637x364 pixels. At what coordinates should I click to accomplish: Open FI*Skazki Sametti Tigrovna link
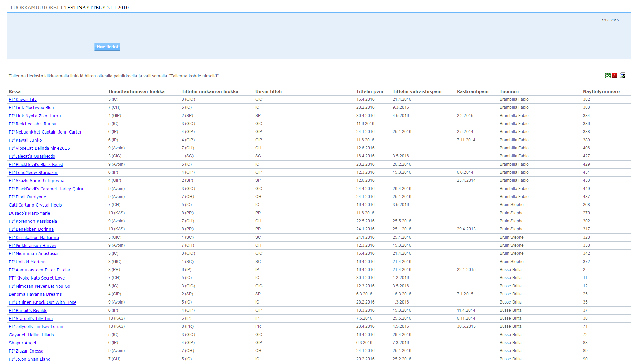click(x=37, y=181)
